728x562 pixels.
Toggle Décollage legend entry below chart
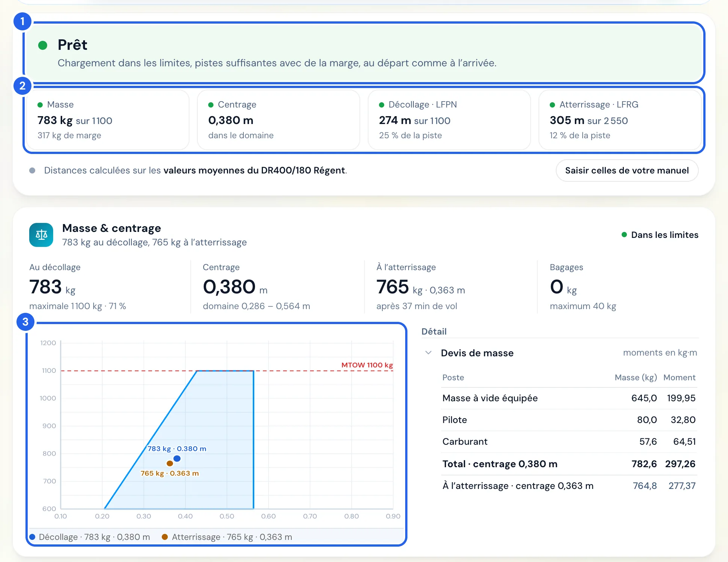coord(90,537)
